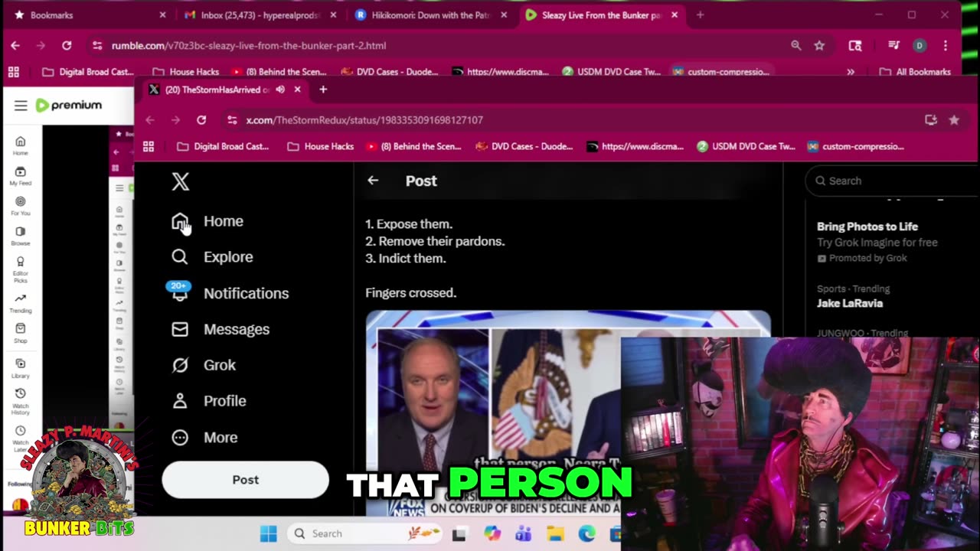Bookmark rumble.com with the outlined star icon
Viewport: 980px width, 551px height.
(x=819, y=46)
